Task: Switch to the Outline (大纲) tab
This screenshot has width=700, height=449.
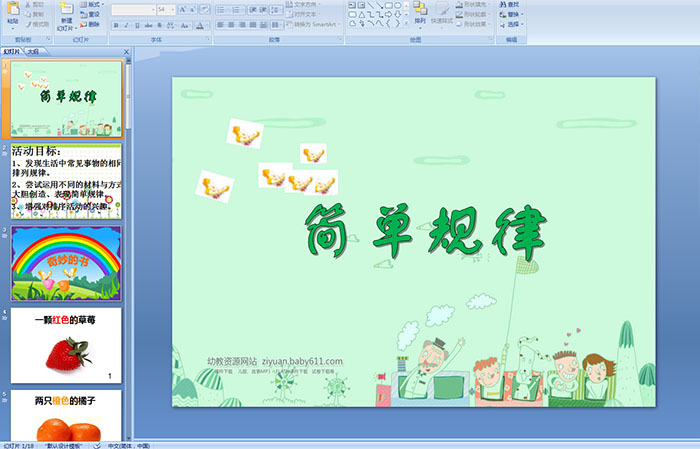Action: tap(32, 52)
